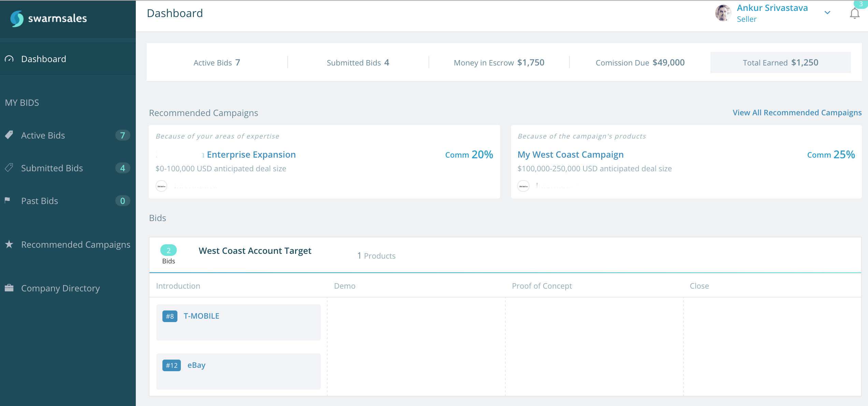Viewport: 868px width, 406px height.
Task: Open the Submitted Bids sidebar menu item
Action: (x=52, y=168)
